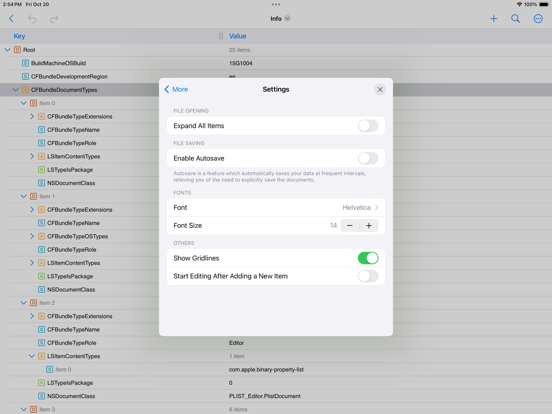The height and width of the screenshot is (414, 552).
Task: Increase font size with plus button
Action: tap(369, 226)
